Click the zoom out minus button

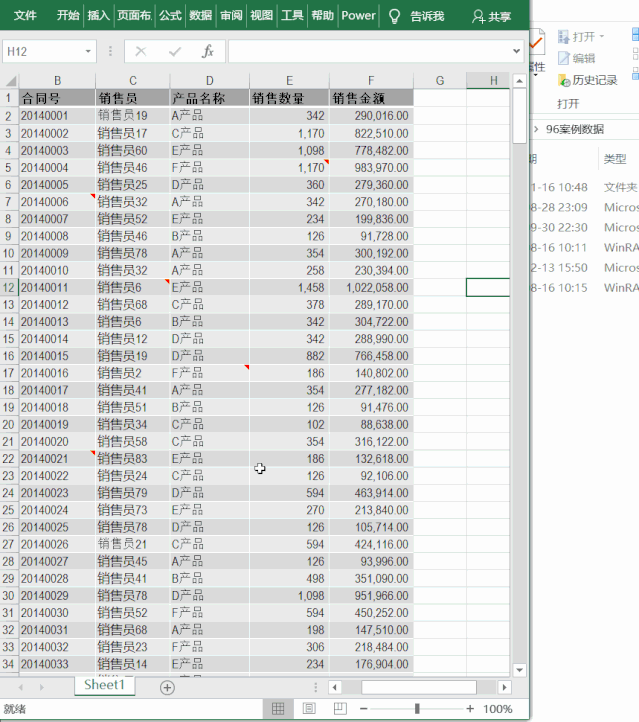coord(364,709)
